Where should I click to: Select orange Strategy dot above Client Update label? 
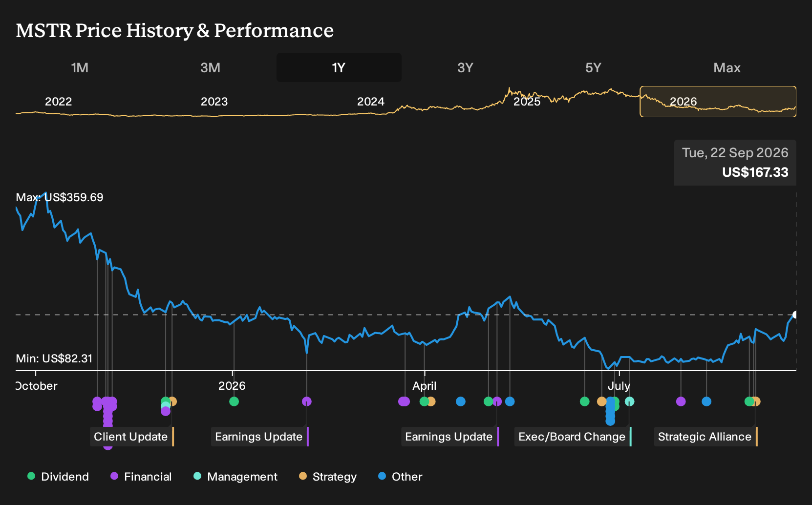172,401
